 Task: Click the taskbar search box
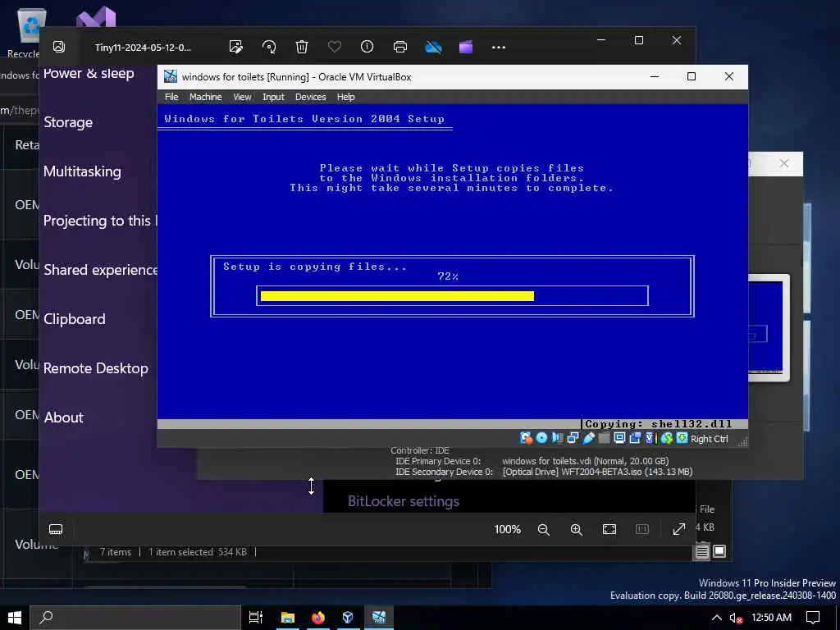click(135, 618)
